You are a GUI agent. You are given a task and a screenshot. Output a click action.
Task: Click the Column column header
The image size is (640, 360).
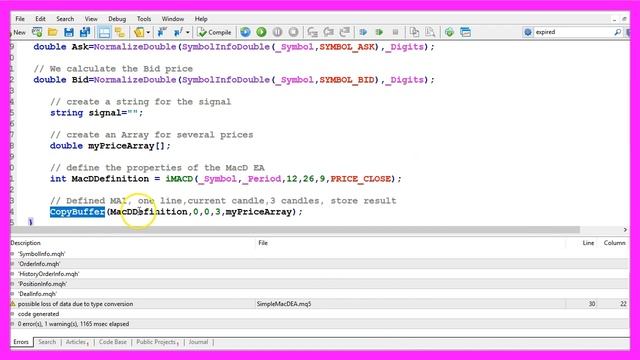(x=614, y=243)
